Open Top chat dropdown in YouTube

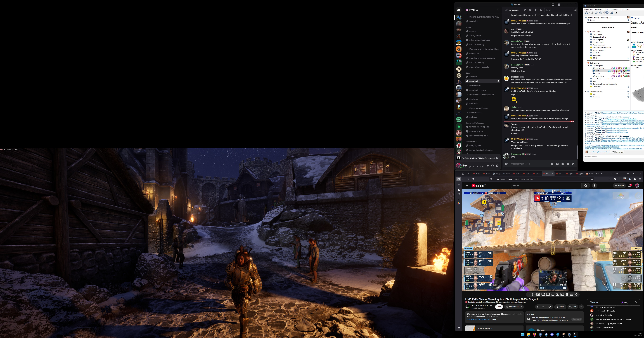(x=595, y=302)
